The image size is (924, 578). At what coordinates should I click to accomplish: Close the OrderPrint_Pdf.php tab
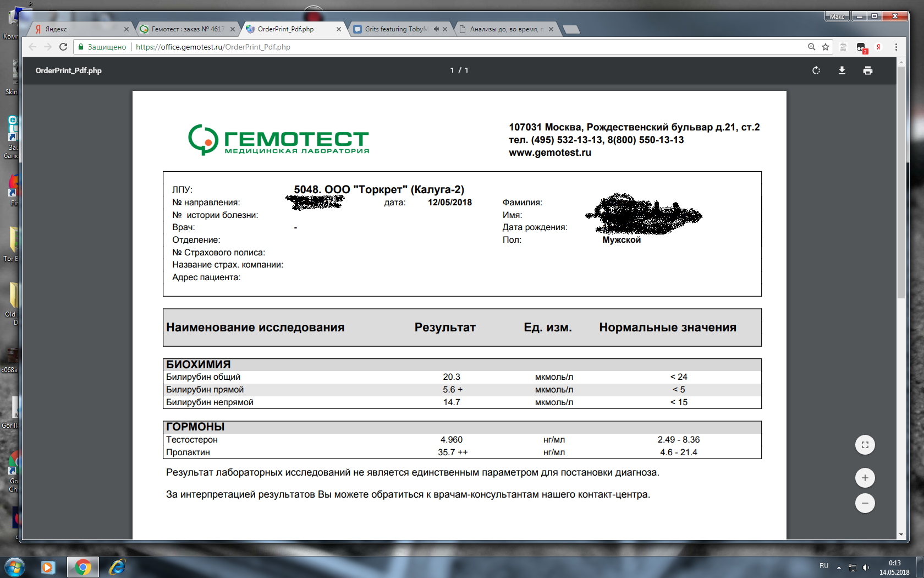click(339, 29)
